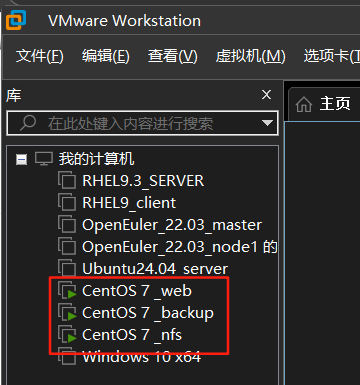Viewport: 360px width, 385px height.
Task: Click the VM icon beside Ubuntu24.04_server
Action: (x=67, y=268)
